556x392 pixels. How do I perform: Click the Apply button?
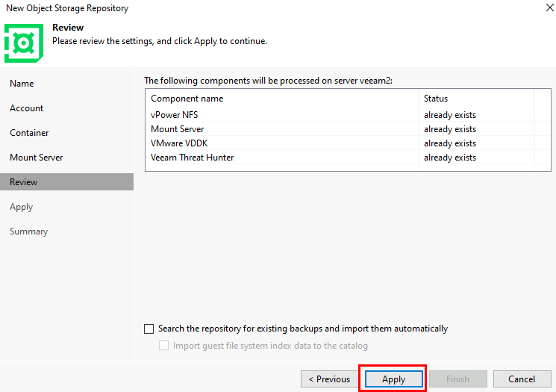[x=393, y=379]
